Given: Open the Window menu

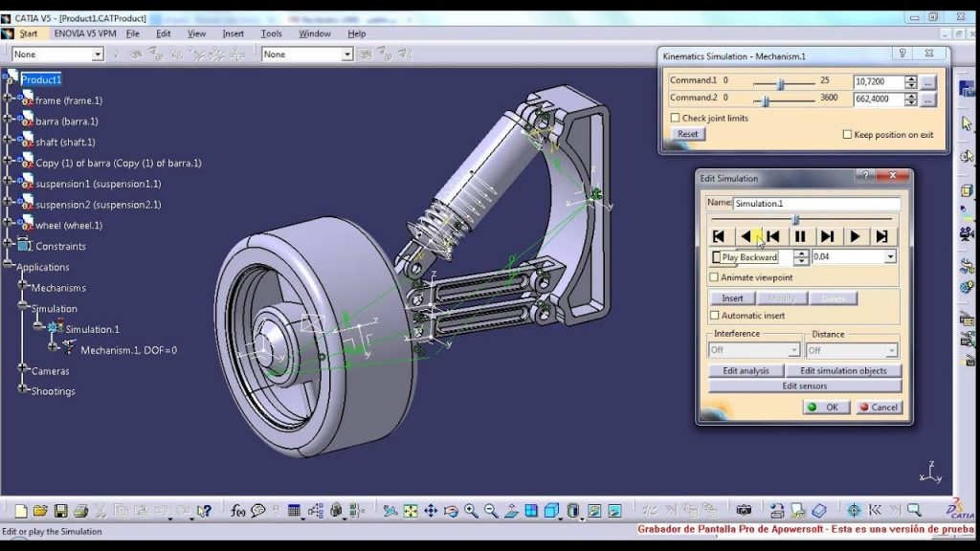Looking at the screenshot, I should tap(314, 33).
